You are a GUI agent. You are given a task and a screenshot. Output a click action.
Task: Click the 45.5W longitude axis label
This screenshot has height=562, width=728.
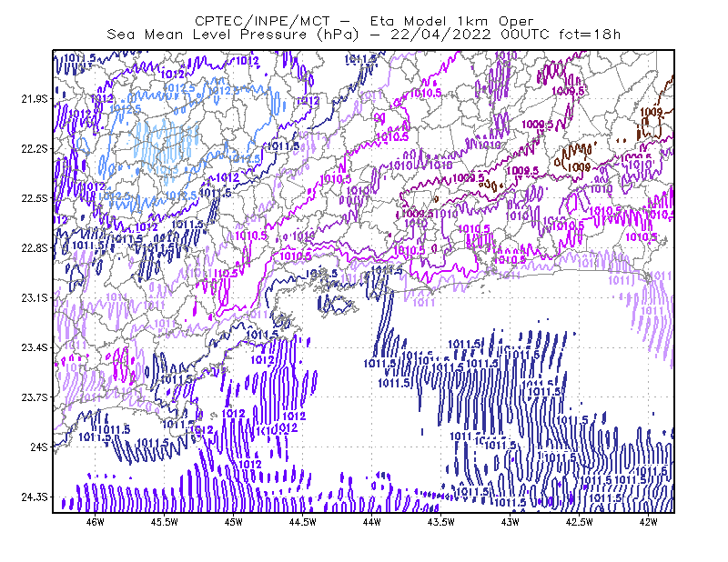click(x=165, y=522)
